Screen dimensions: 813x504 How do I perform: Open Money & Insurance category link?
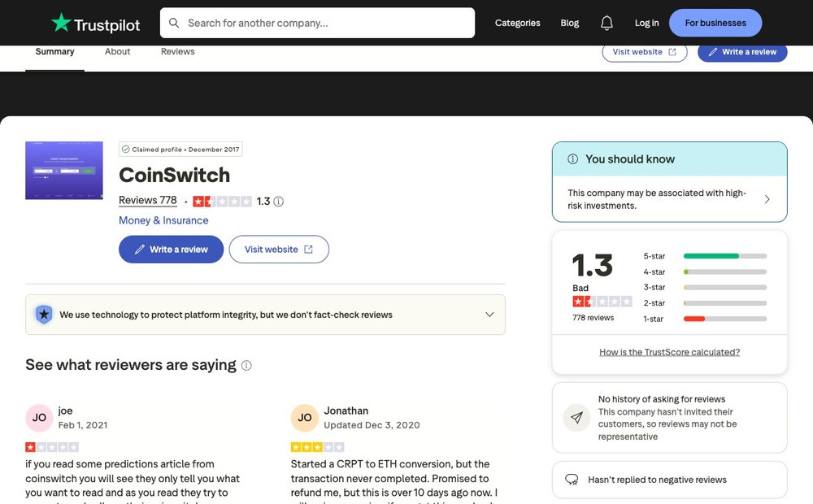coord(163,220)
